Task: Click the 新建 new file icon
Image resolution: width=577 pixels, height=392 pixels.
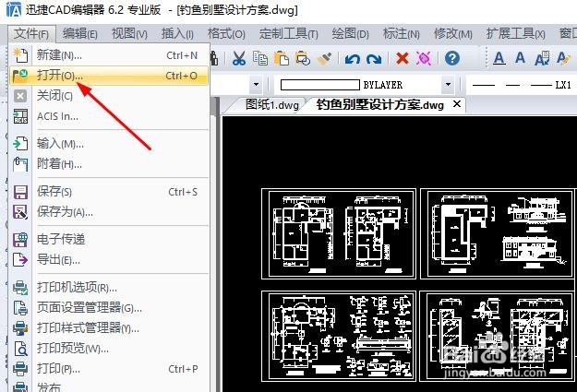Action: tap(20, 55)
